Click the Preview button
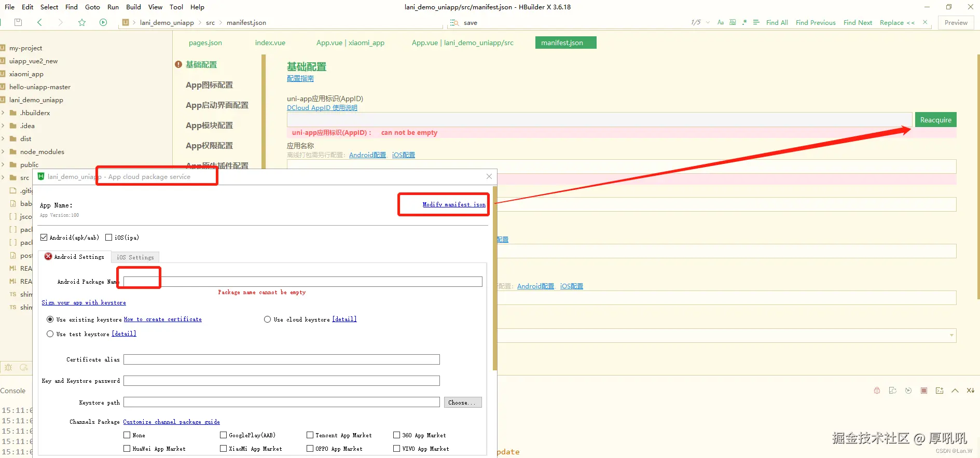The image size is (980, 458). pyautogui.click(x=956, y=22)
